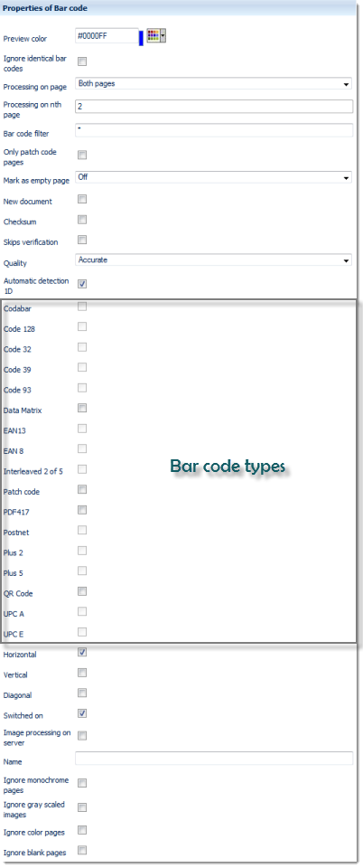Expand the Mark as empty page dropdown
This screenshot has width=363, height=868.
[213, 178]
